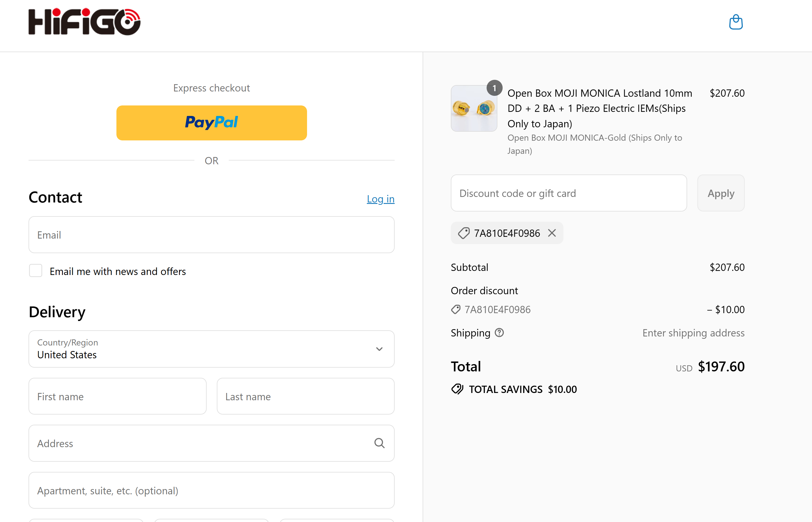Click the TOTAL SAVINGS $10.00 text
The width and height of the screenshot is (812, 522).
coord(523,389)
